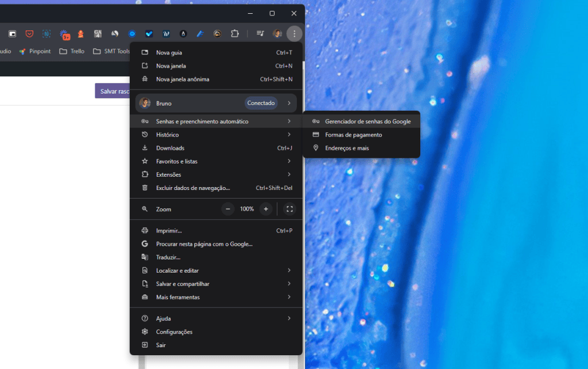588x369 pixels.
Task: Click the grey swirl extension icon
Action: click(x=115, y=34)
